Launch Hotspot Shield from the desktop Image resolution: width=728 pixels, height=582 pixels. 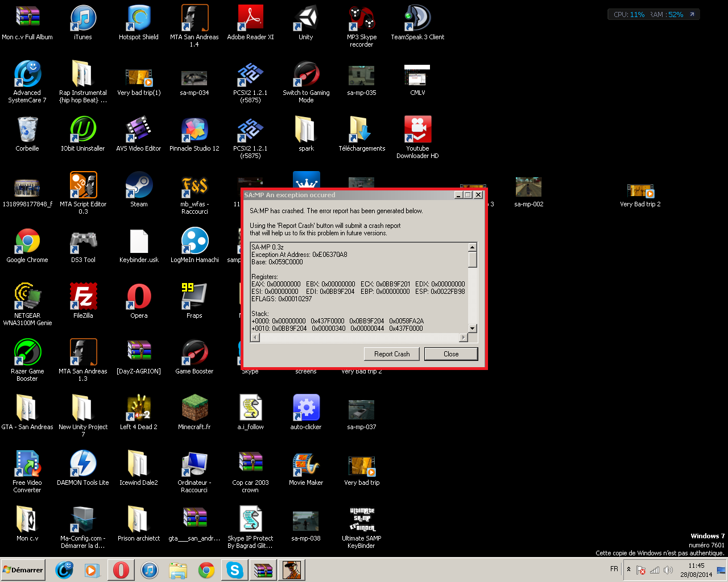139,23
